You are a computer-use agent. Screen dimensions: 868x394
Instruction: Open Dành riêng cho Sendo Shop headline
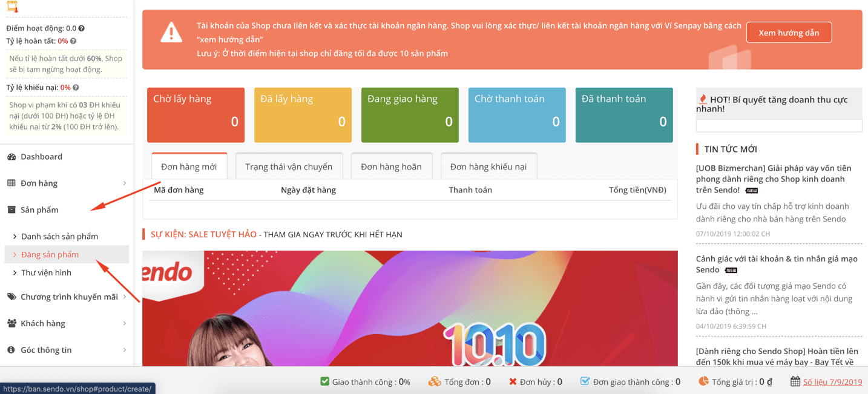tap(777, 356)
